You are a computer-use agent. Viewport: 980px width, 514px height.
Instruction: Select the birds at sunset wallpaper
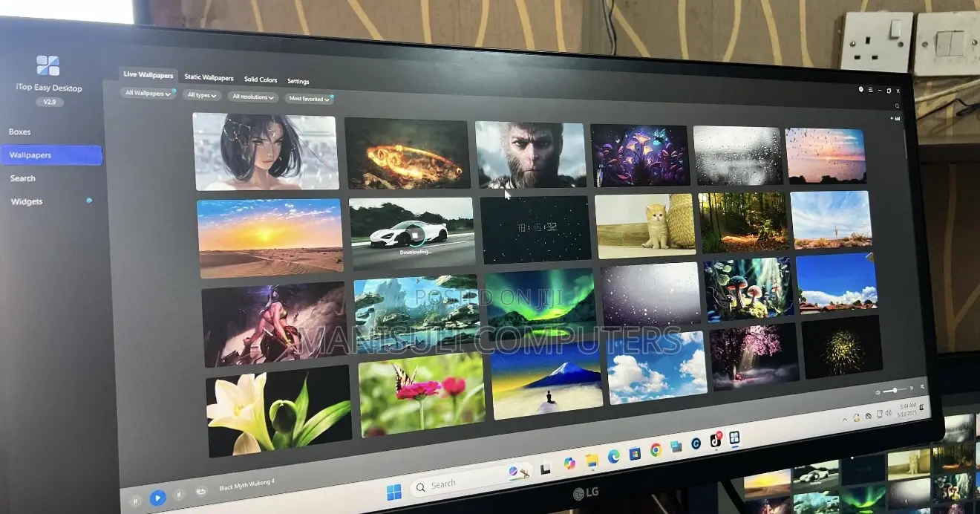(x=826, y=155)
